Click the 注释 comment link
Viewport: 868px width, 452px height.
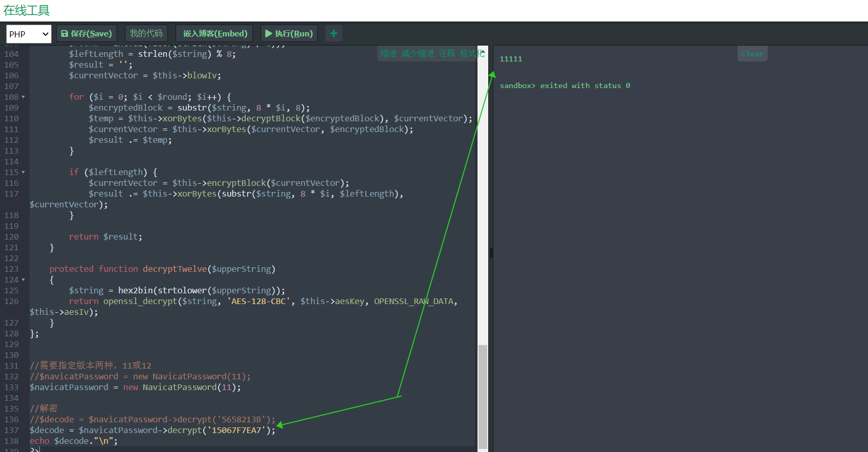pyautogui.click(x=447, y=53)
